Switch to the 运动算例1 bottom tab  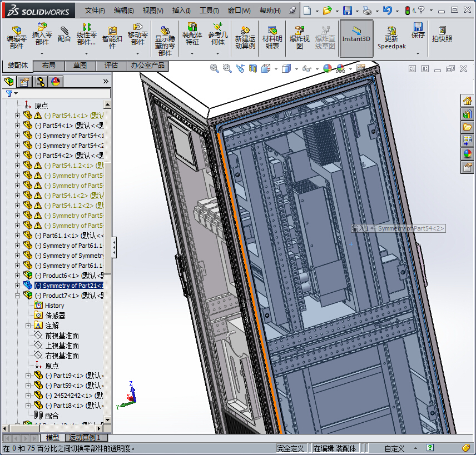point(85,438)
